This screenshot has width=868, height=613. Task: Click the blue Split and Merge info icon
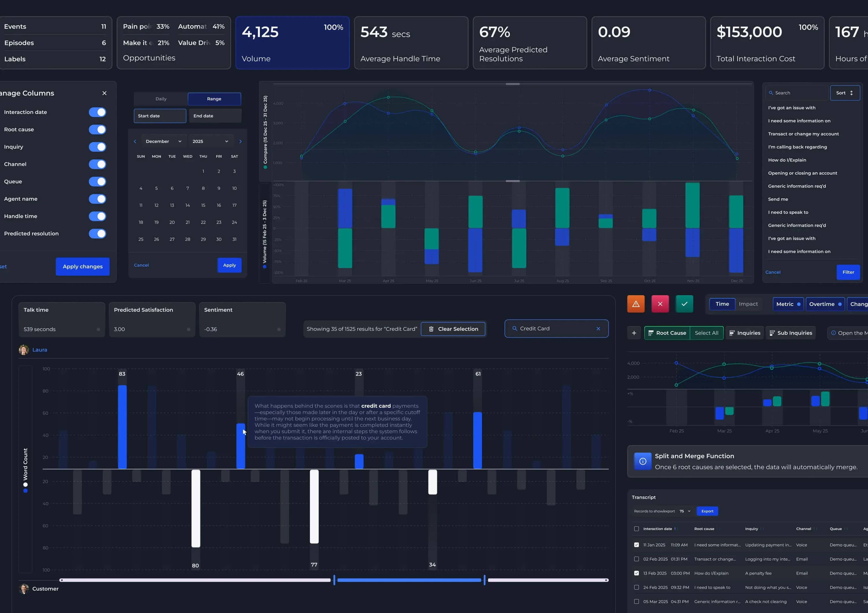(x=643, y=461)
